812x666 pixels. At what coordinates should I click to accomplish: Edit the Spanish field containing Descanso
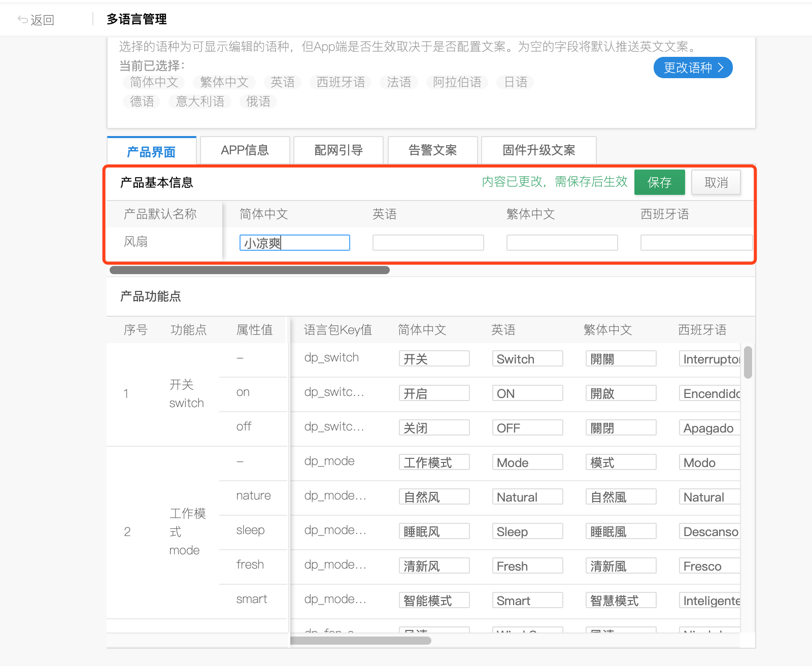click(x=709, y=531)
